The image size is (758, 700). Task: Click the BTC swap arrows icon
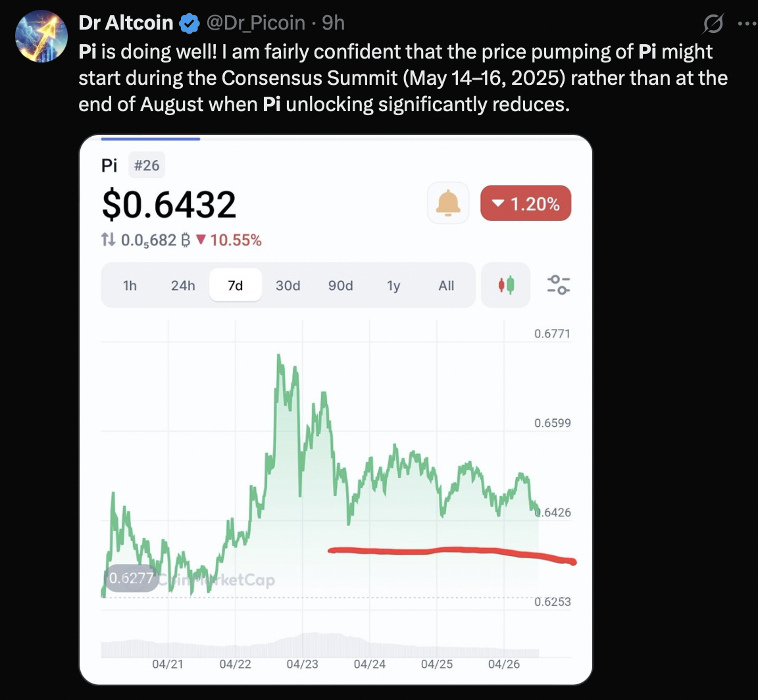point(109,241)
